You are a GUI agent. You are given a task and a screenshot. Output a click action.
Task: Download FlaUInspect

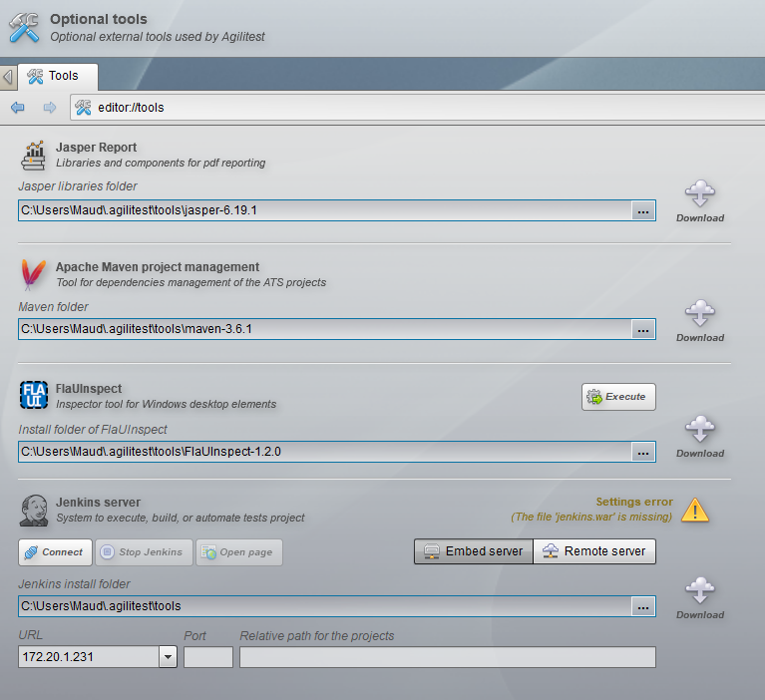tap(700, 437)
